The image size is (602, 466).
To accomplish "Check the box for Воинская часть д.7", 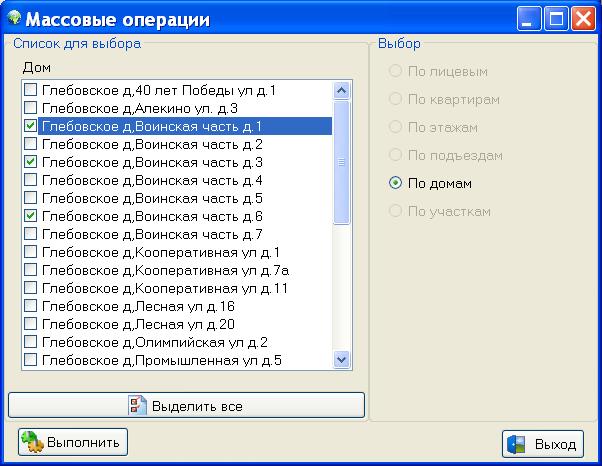I will click(30, 234).
